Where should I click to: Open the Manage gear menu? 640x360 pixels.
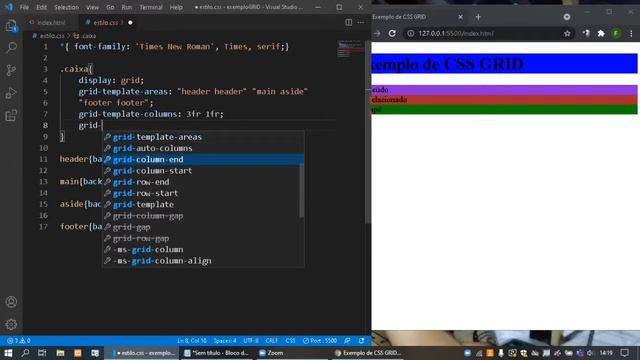click(x=11, y=324)
